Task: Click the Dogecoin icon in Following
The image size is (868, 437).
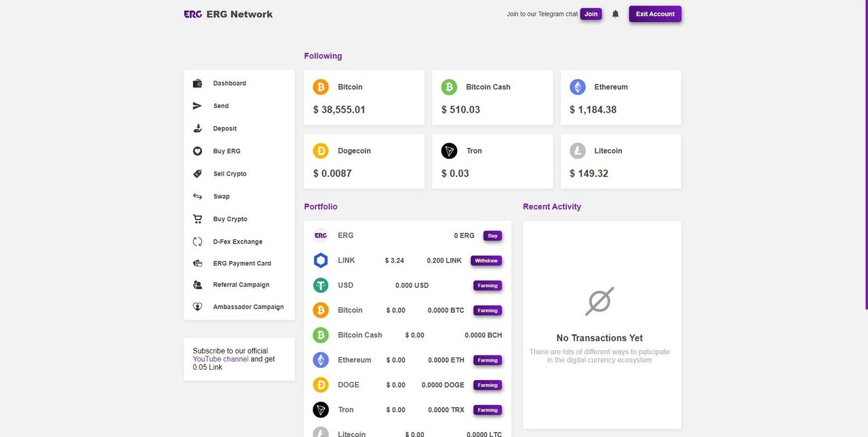Action: [x=321, y=151]
